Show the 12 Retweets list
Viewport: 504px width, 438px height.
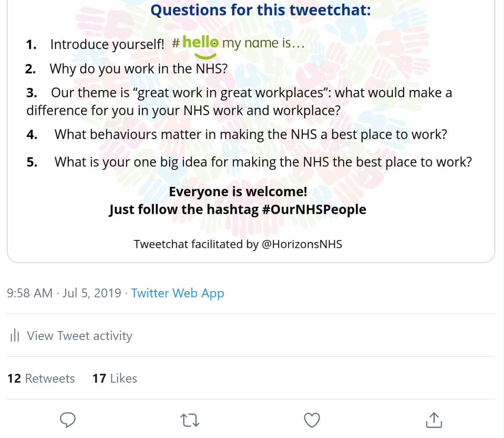click(x=41, y=378)
